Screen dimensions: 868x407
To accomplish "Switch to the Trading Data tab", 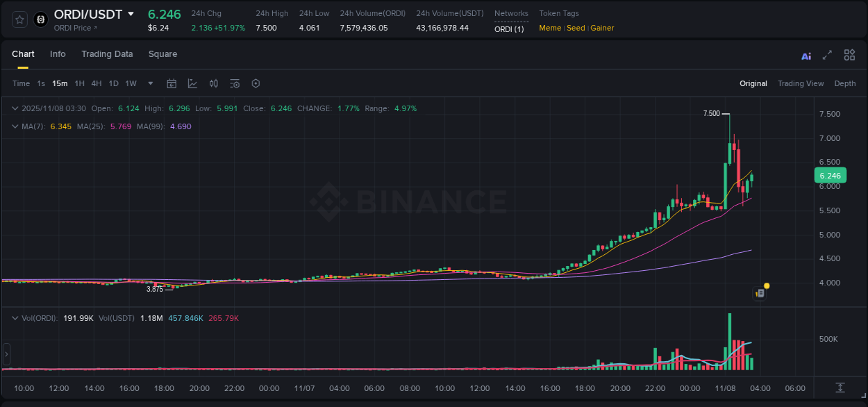I will point(107,53).
